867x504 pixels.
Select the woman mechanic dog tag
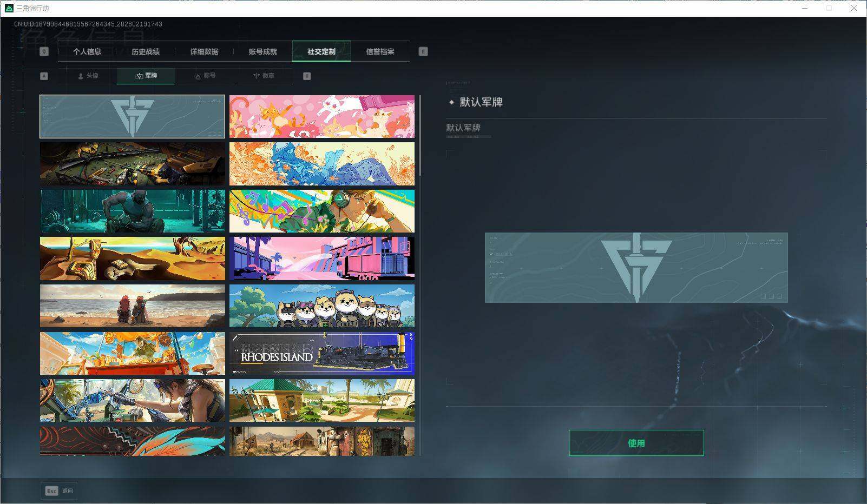[133, 401]
